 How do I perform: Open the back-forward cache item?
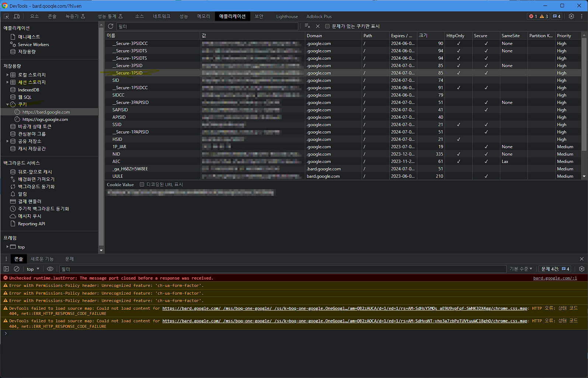click(x=35, y=171)
